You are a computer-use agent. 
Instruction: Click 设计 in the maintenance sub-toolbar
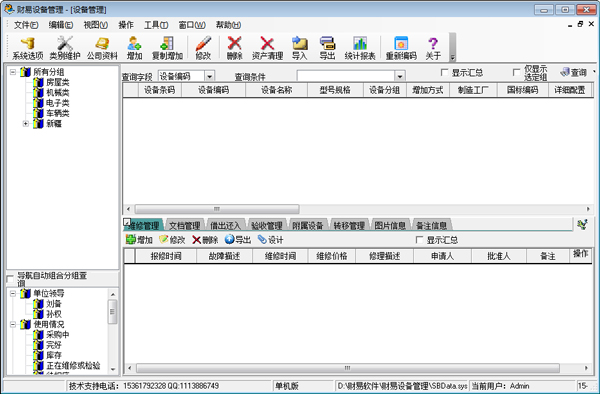tap(271, 240)
